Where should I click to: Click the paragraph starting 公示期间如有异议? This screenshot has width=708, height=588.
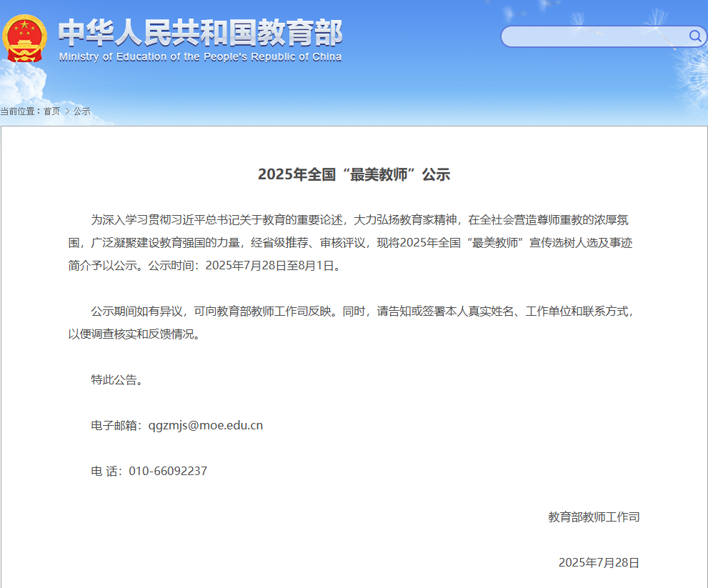351,322
